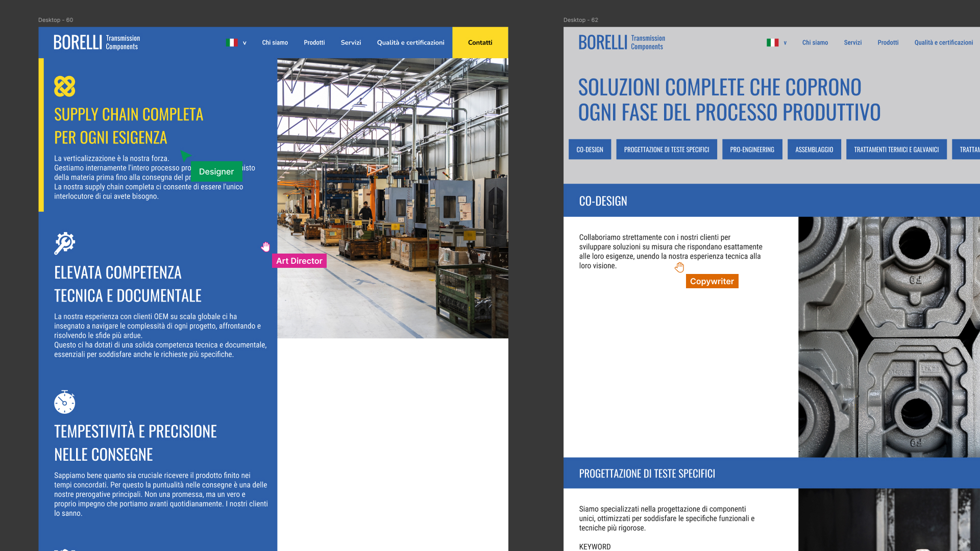
Task: Select the ASSEMBLAGGIO tab button
Action: coord(814,149)
